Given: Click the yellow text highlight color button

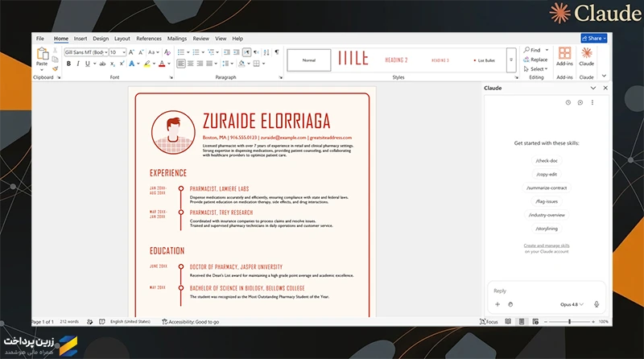Looking at the screenshot, I should click(x=147, y=64).
